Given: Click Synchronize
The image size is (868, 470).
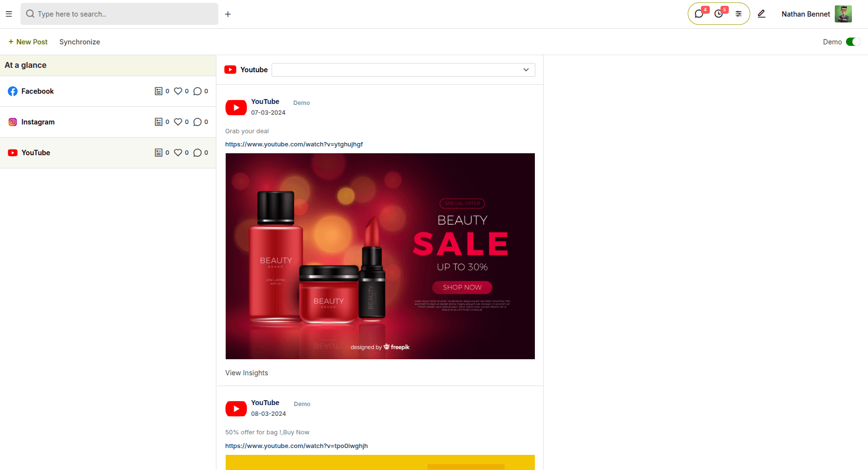Looking at the screenshot, I should point(80,42).
